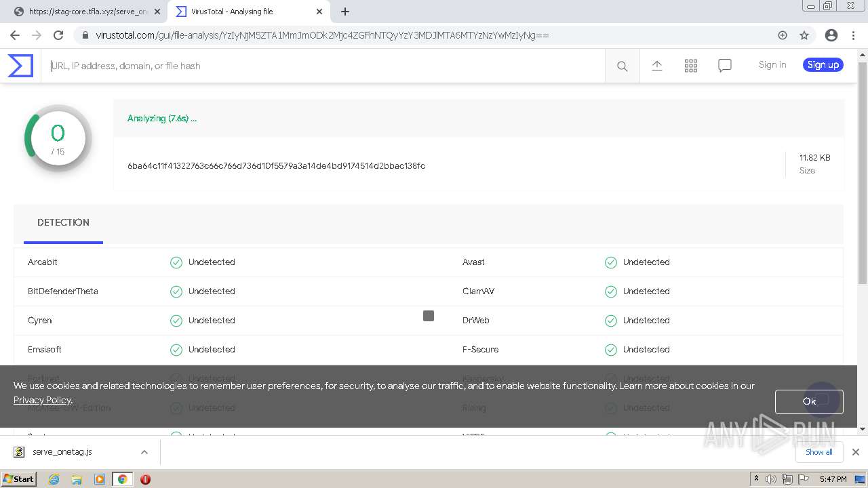
Task: Focus the URL, IP address, domain search field
Action: [x=323, y=66]
